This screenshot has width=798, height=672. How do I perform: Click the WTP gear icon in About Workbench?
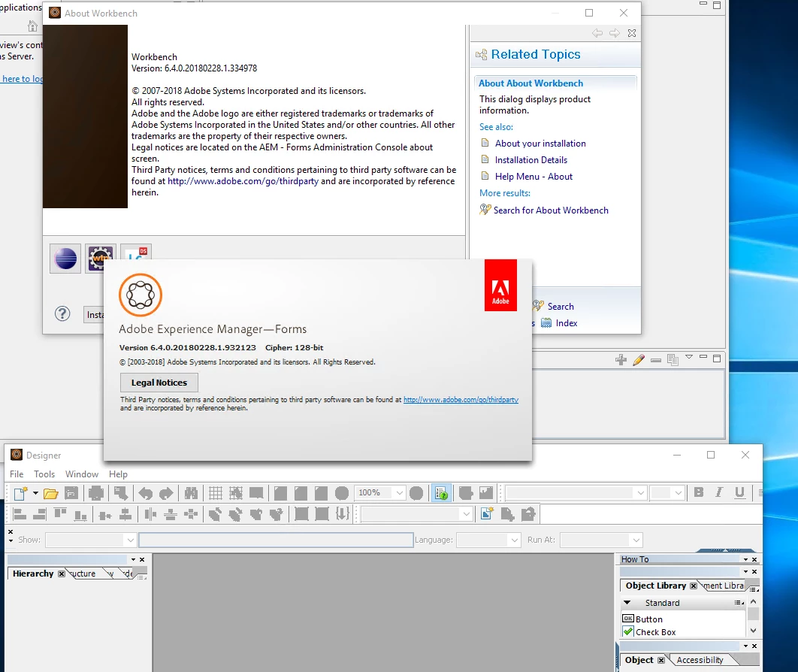click(100, 259)
